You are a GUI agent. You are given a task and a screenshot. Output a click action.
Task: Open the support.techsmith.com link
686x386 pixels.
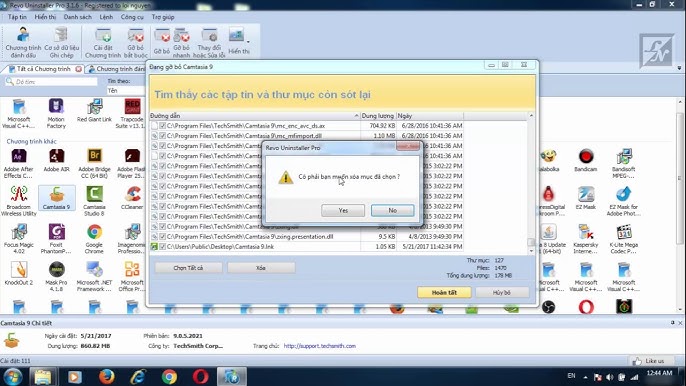pyautogui.click(x=319, y=346)
